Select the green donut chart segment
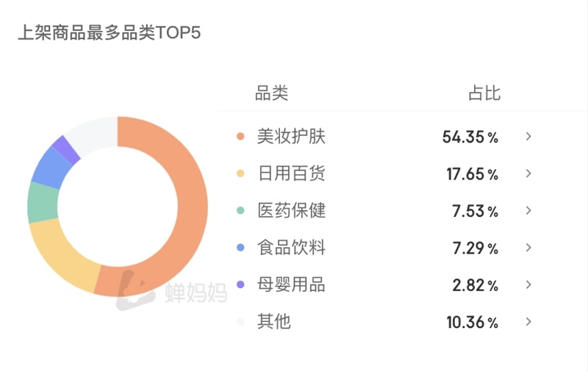This screenshot has height=372, width=588. point(43,202)
